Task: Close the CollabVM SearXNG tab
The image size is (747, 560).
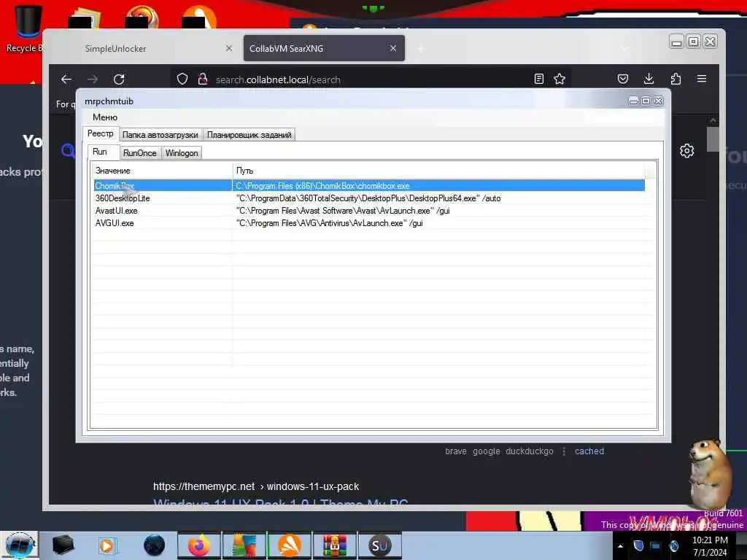Action: point(393,48)
